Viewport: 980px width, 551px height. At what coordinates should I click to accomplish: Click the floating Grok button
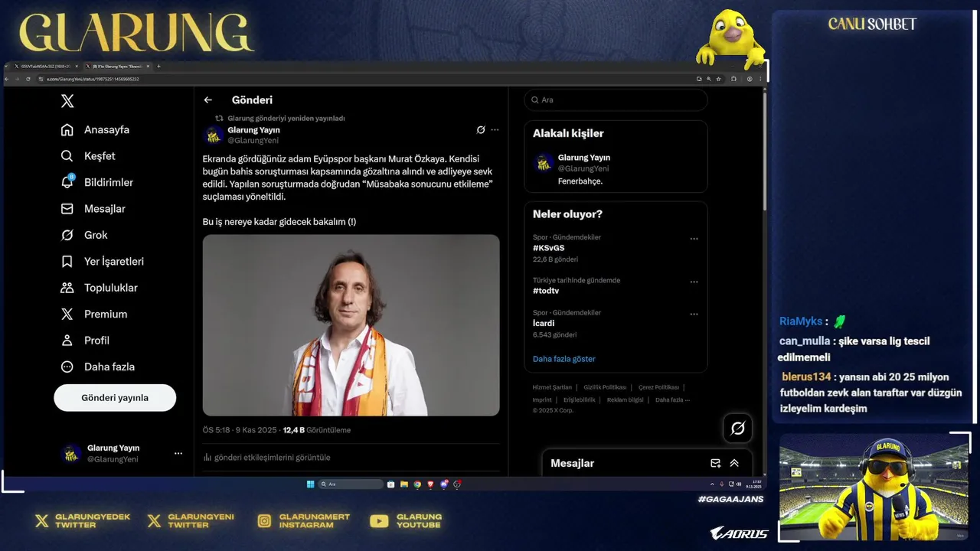coord(737,429)
